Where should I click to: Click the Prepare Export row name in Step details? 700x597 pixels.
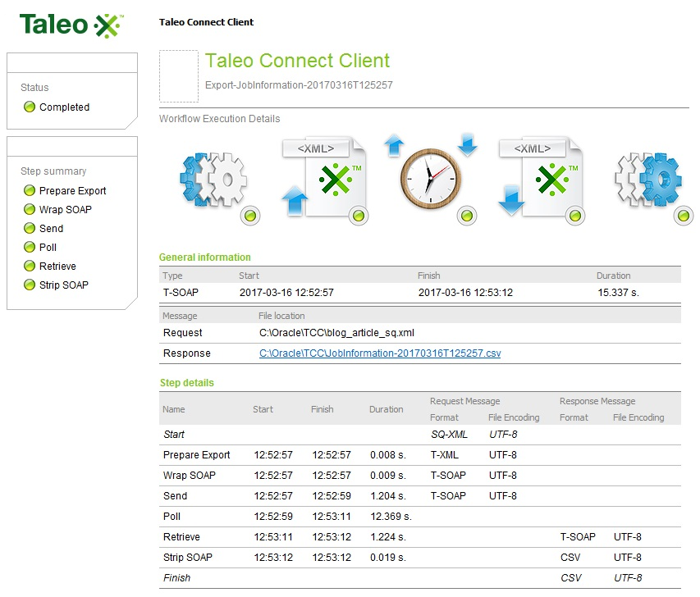coord(196,454)
